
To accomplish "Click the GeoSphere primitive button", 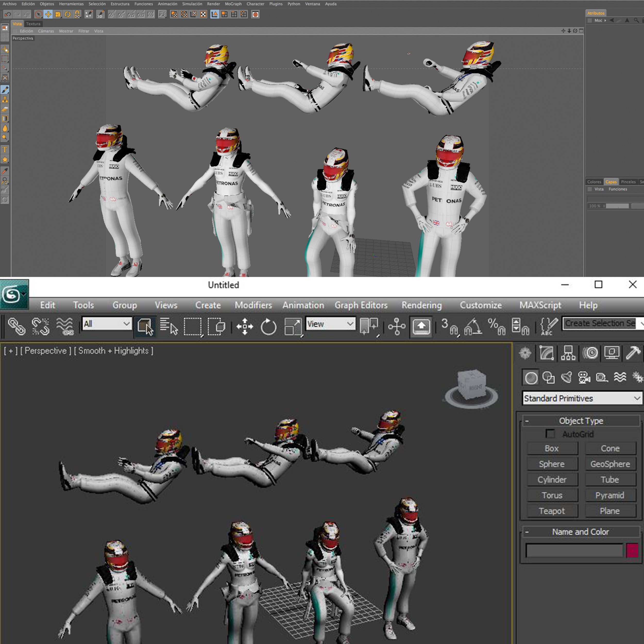I will 610,464.
